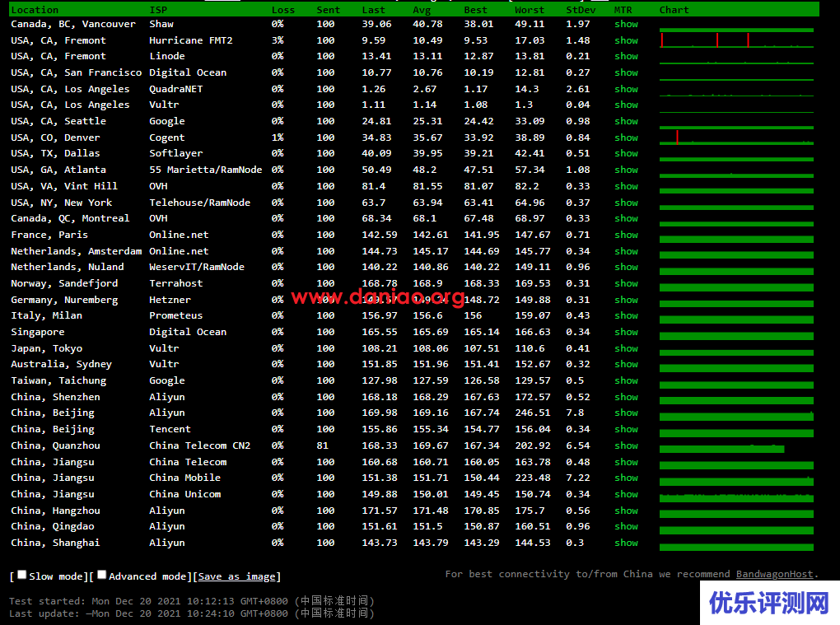
Task: Click the 246.51 worst value for Beijing Aliyun
Action: (533, 413)
